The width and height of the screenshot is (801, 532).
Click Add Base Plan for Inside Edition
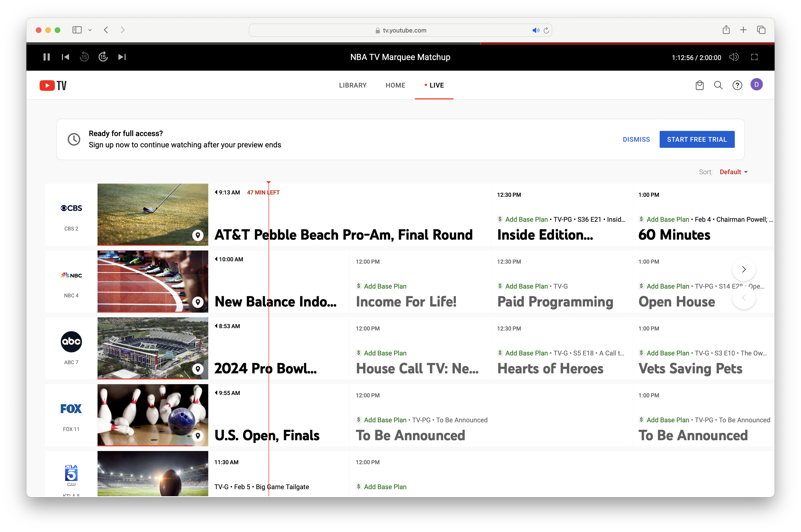coord(526,220)
